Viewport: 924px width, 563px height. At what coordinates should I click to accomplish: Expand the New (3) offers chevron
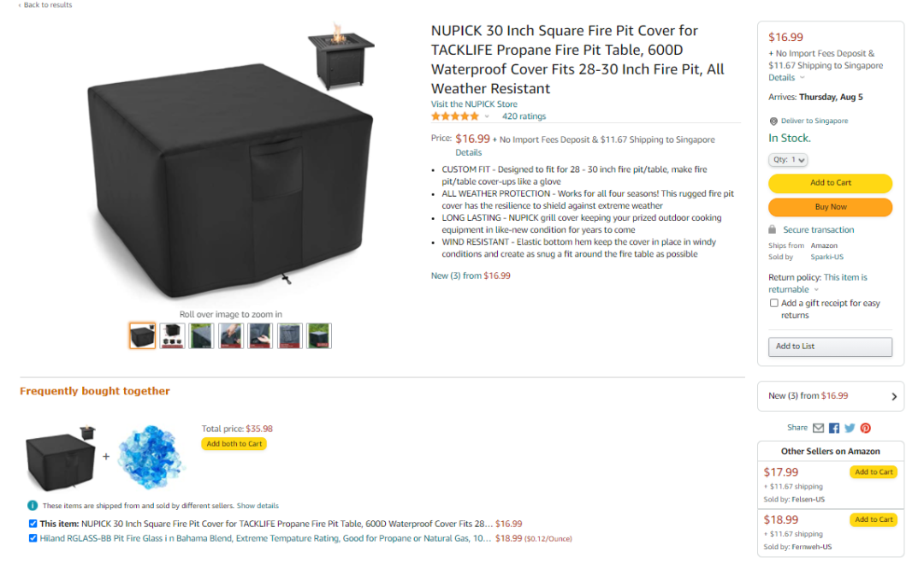(x=894, y=396)
